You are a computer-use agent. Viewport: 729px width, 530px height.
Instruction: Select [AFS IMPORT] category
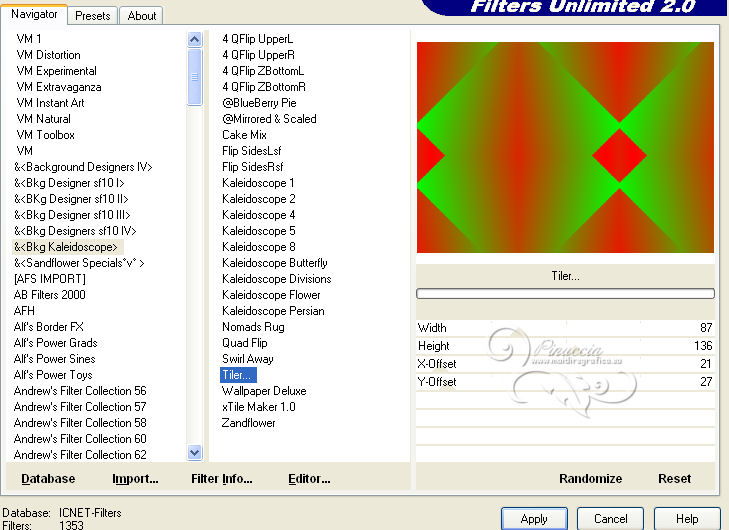pyautogui.click(x=50, y=279)
